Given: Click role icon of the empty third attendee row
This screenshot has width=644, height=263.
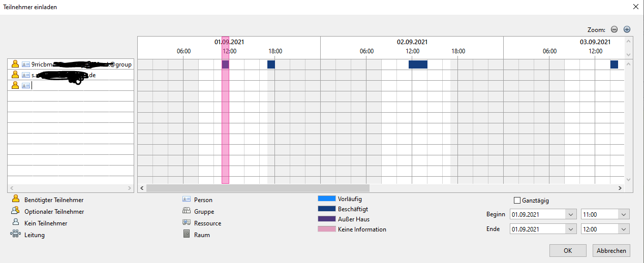Looking at the screenshot, I should 15,85.
